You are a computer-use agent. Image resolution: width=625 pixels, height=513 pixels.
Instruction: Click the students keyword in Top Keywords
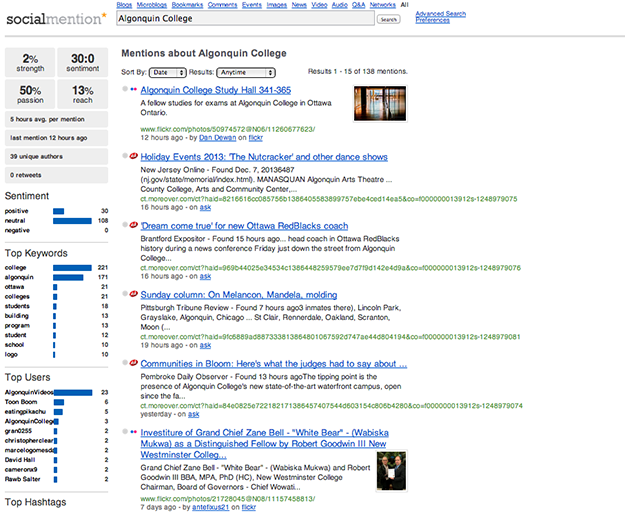pos(17,306)
